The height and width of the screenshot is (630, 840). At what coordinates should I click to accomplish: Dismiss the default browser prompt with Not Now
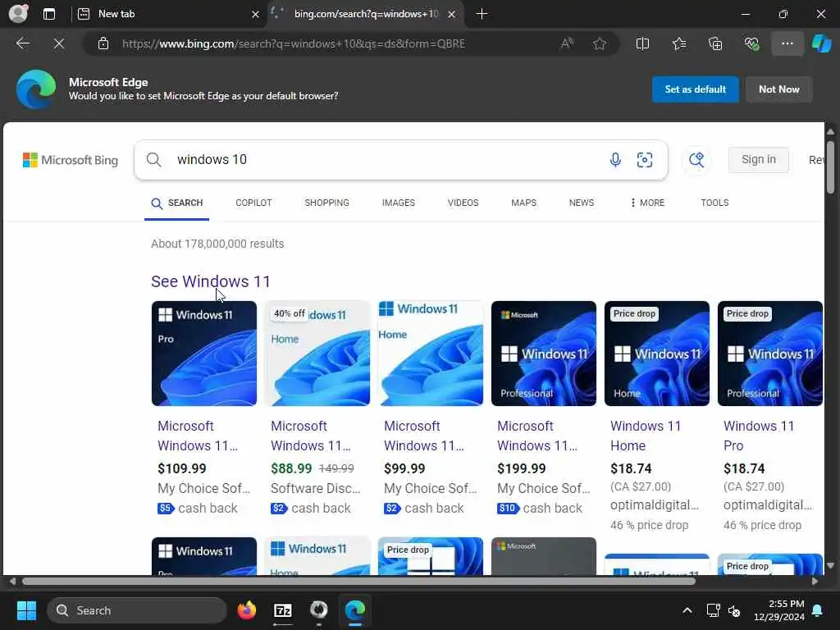tap(779, 89)
